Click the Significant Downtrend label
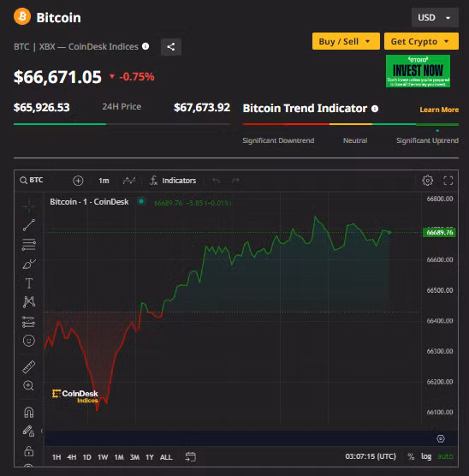This screenshot has height=476, width=469. pos(278,140)
